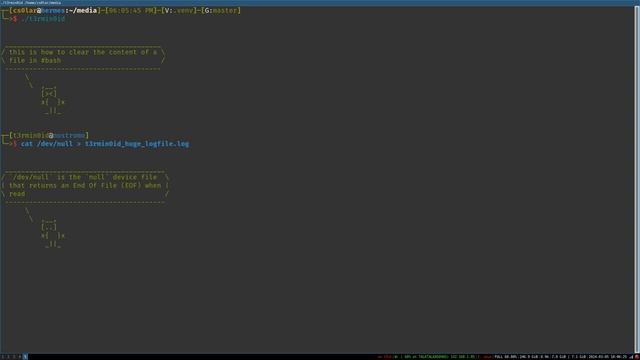Click the "this is how to clear" bubble line
640x360 pixels.
pos(83,52)
